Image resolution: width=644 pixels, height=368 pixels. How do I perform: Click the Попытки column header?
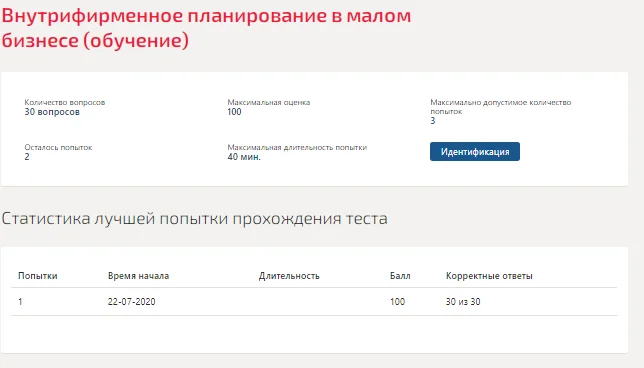coord(38,276)
